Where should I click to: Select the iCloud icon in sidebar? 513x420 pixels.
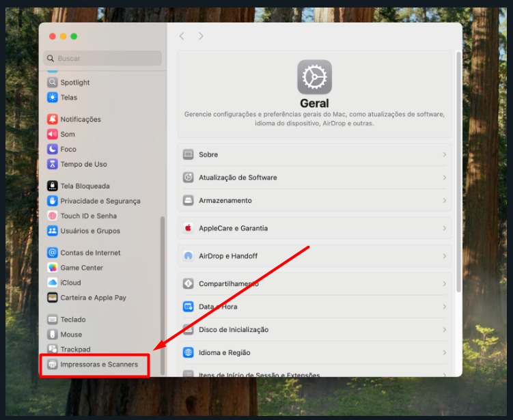pos(53,283)
